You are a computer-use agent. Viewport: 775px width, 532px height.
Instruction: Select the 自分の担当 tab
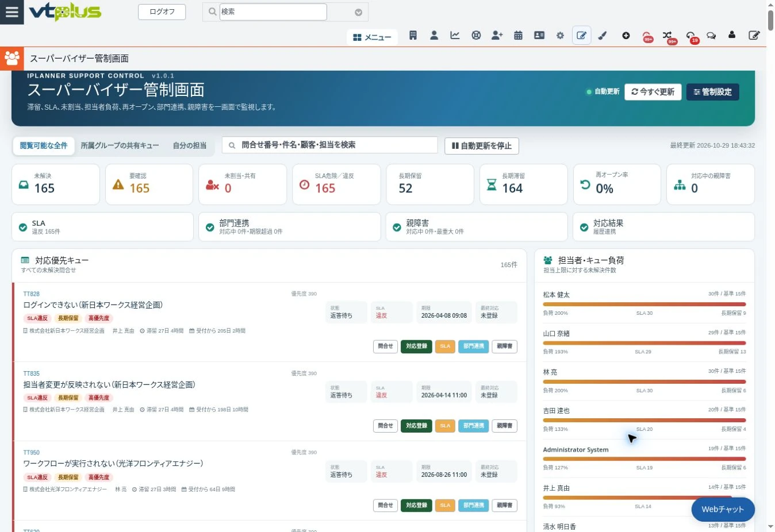point(190,146)
